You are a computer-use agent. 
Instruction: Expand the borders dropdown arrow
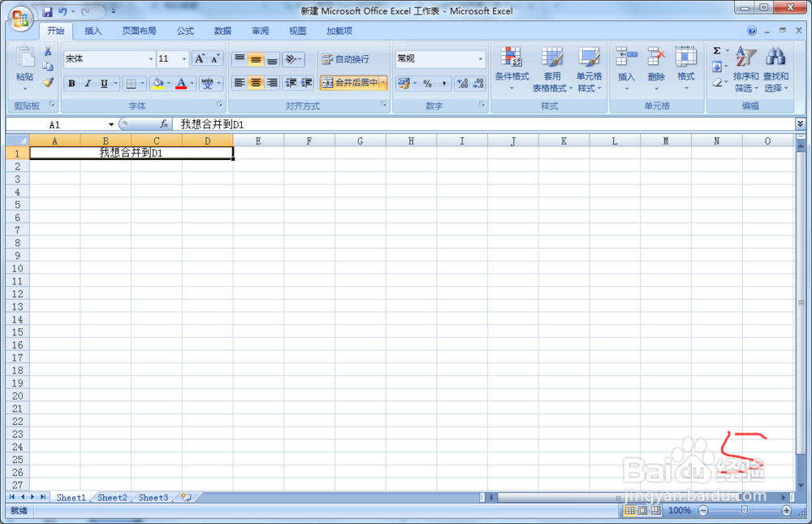(x=142, y=83)
